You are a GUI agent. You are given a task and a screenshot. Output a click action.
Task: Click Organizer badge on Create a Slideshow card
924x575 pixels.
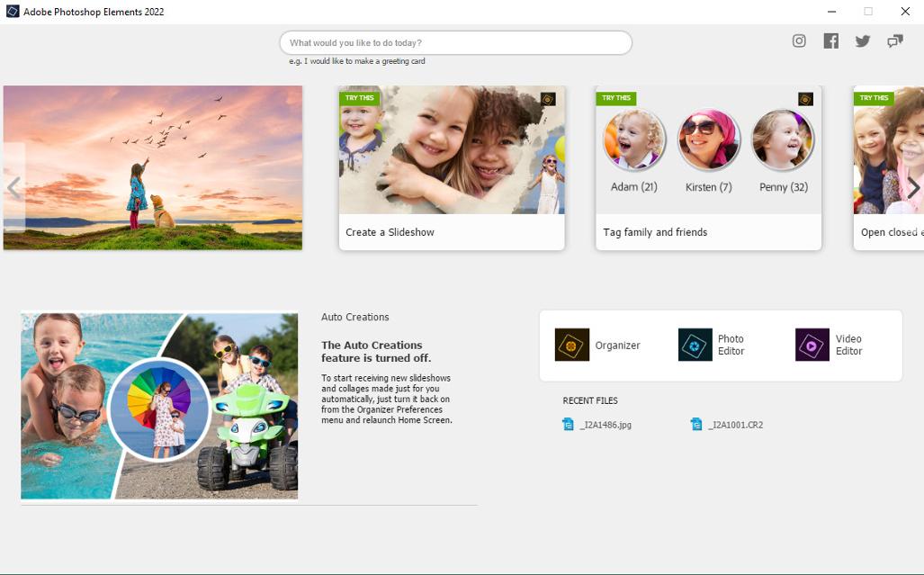[548, 99]
